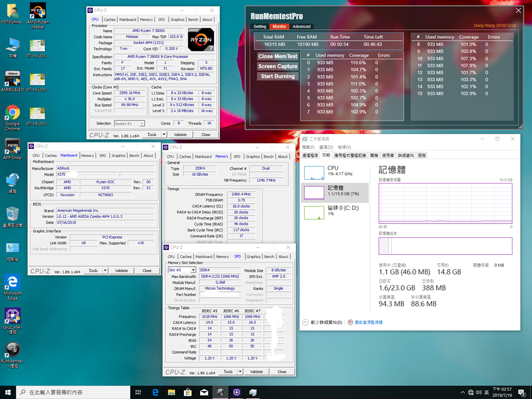Open the ASRRGBLED desktop shortcut
The image size is (532, 399).
pyautogui.click(x=13, y=81)
